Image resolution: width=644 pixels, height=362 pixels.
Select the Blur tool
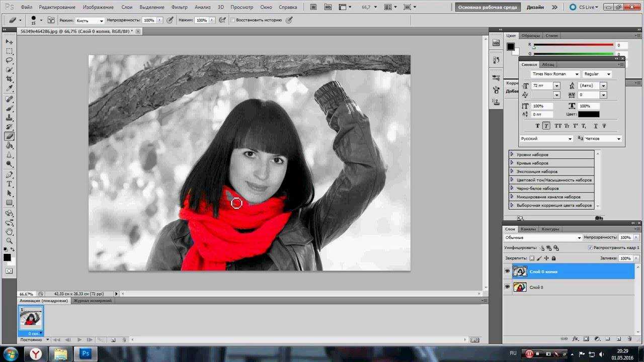[9, 155]
